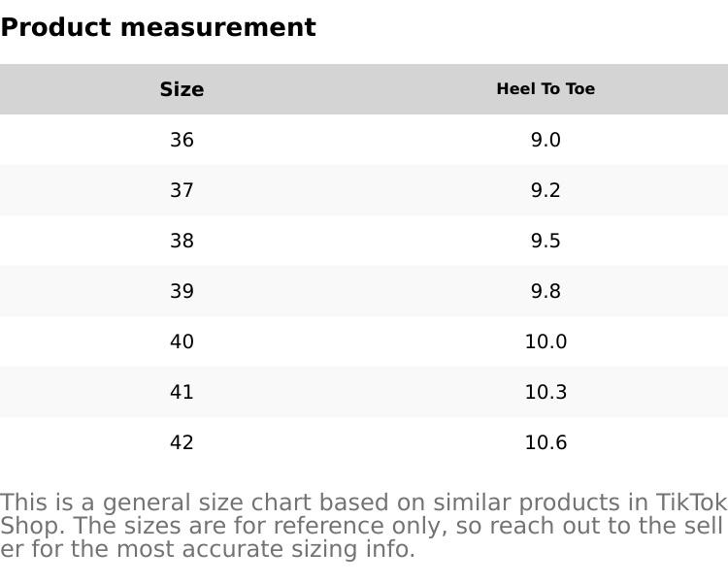728x584 pixels.
Task: Select the 9.0 heel to toe value
Action: coord(546,140)
